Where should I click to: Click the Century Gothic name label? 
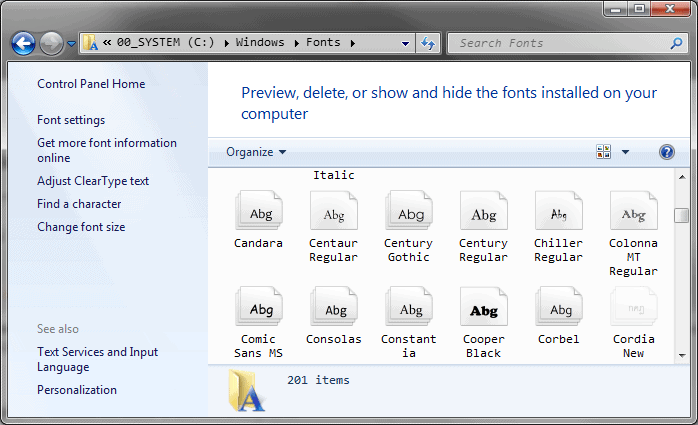pyautogui.click(x=408, y=250)
